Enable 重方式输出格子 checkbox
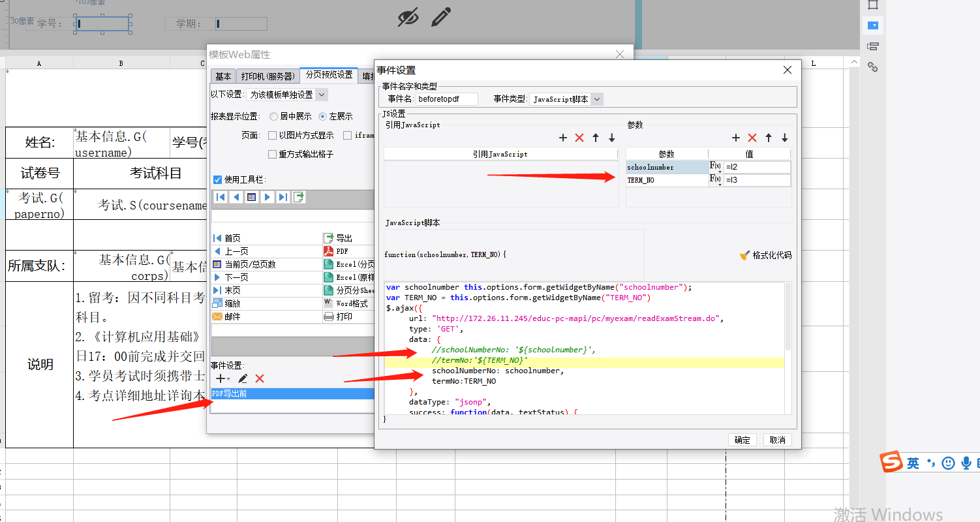Viewport: 980px width, 522px height. coord(273,154)
